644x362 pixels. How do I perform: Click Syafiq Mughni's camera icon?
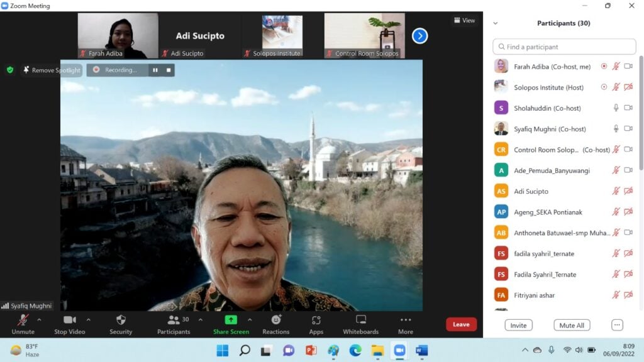click(628, 128)
